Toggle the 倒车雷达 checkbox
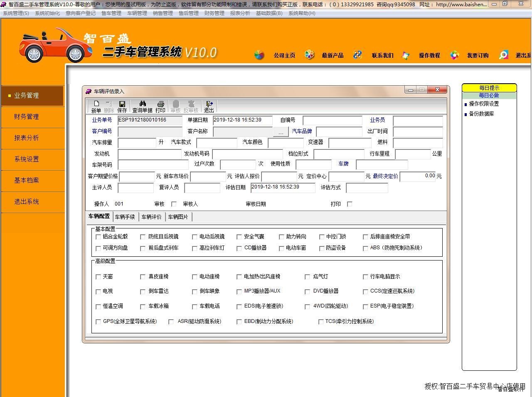This screenshot has height=397, width=532. (x=143, y=291)
